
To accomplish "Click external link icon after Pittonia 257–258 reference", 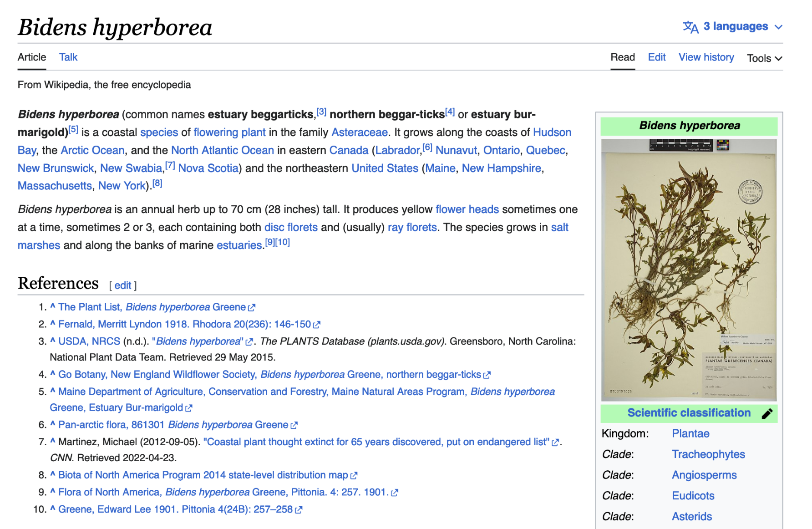I will point(299,510).
